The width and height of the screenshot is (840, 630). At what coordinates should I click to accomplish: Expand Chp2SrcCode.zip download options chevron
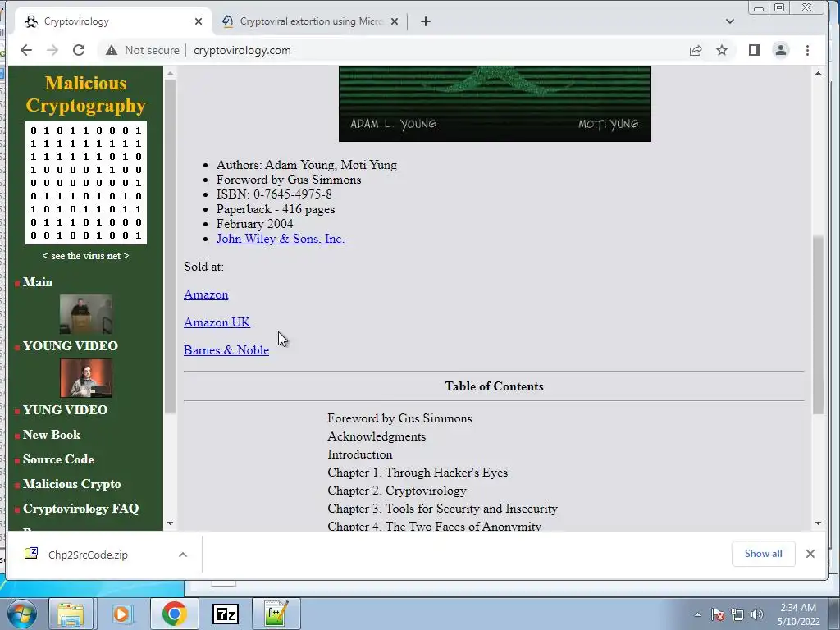[183, 555]
